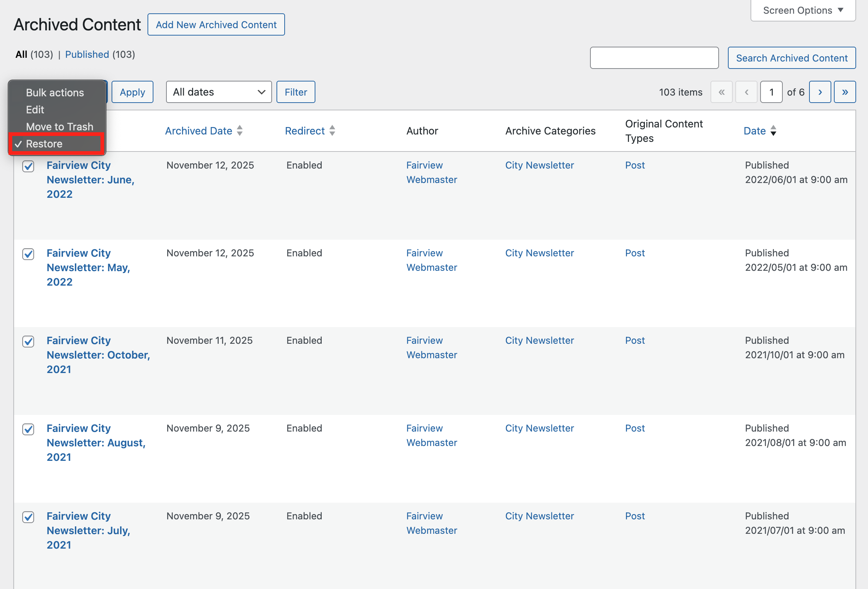Click the page number input field
Image resolution: width=868 pixels, height=589 pixels.
click(x=771, y=92)
